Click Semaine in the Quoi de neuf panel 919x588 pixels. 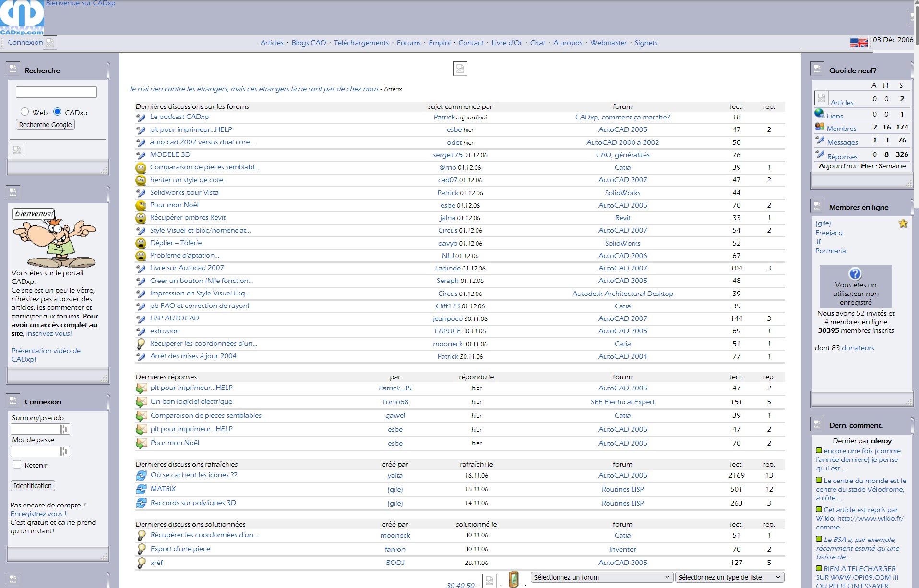pyautogui.click(x=892, y=166)
